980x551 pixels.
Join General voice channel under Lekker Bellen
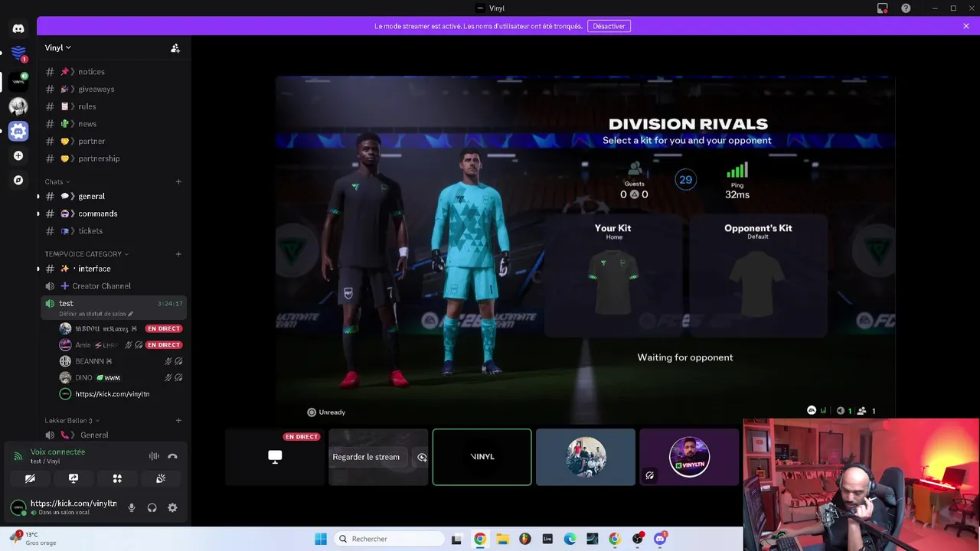click(113, 435)
